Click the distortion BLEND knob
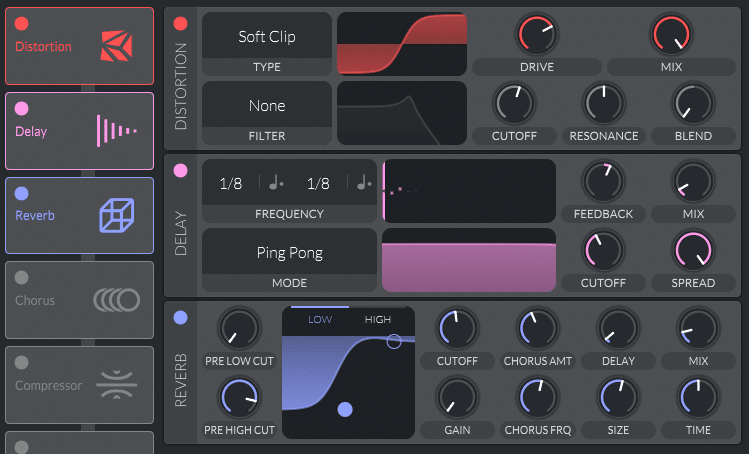This screenshot has width=749, height=454. (693, 103)
